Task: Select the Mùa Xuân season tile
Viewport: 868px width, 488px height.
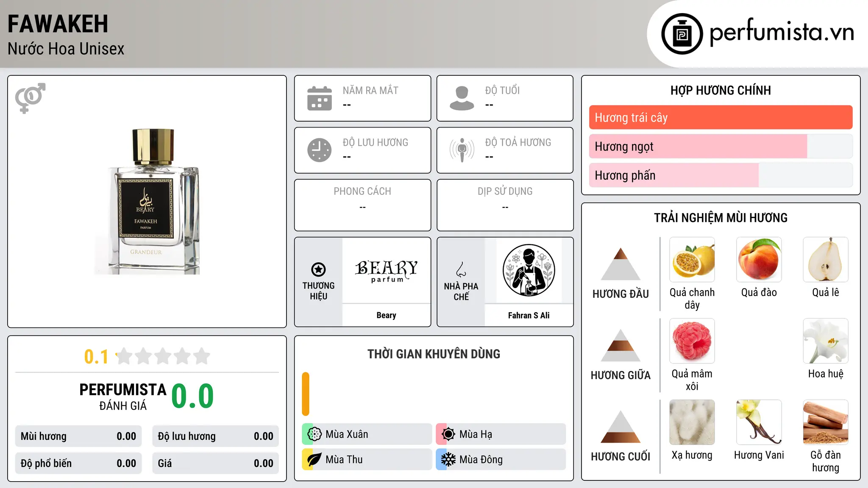Action: click(367, 434)
